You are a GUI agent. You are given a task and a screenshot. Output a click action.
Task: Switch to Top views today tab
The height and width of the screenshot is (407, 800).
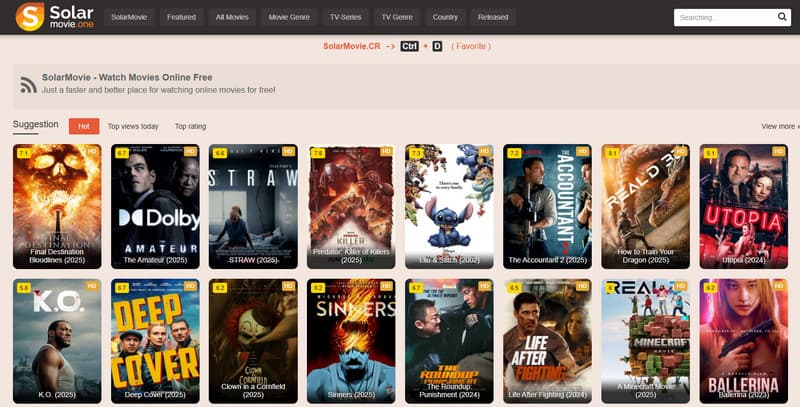click(133, 126)
